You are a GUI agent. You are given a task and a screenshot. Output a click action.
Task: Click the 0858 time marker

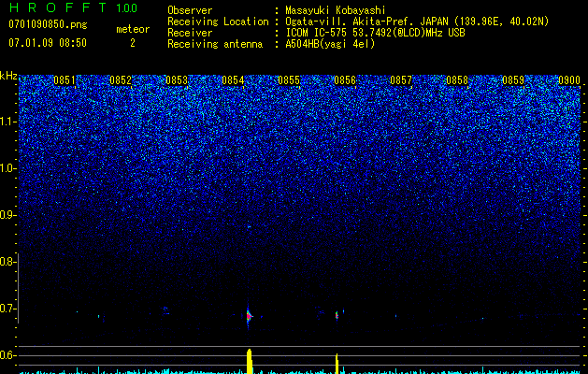(457, 80)
